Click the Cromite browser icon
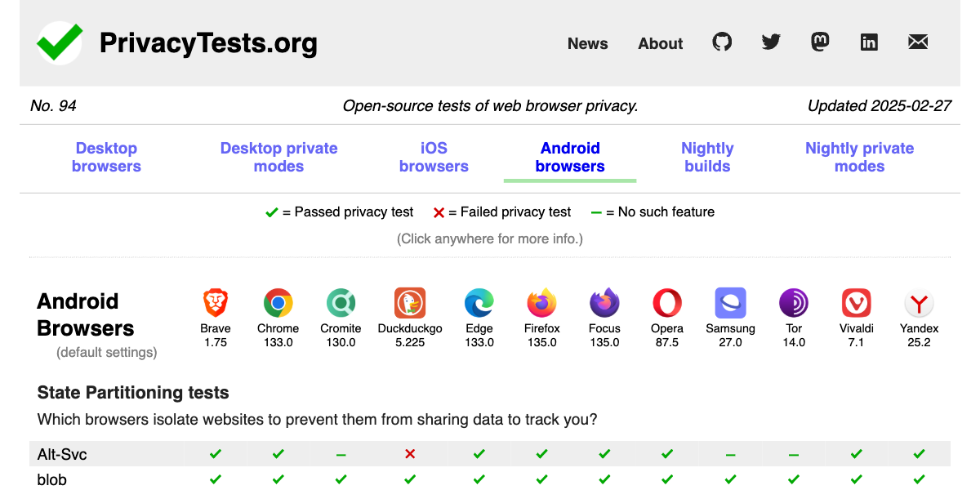This screenshot has width=980, height=490. pos(341,303)
